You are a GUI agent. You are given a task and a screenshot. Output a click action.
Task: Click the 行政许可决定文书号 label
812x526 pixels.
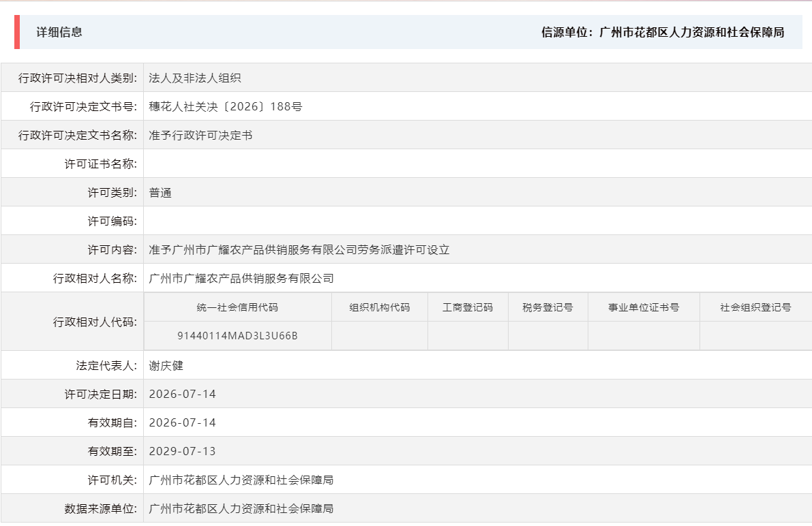[x=83, y=107]
